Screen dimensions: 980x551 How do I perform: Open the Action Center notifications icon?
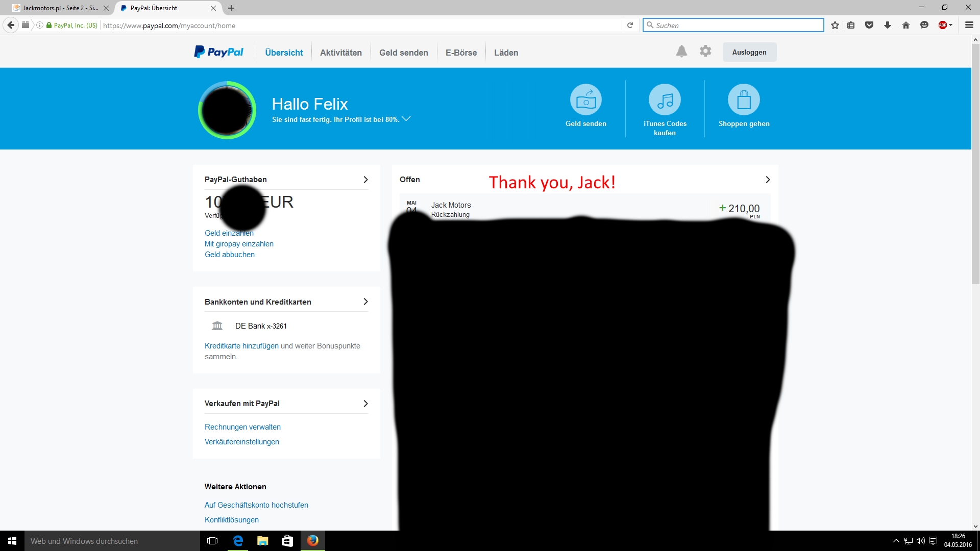pyautogui.click(x=933, y=541)
